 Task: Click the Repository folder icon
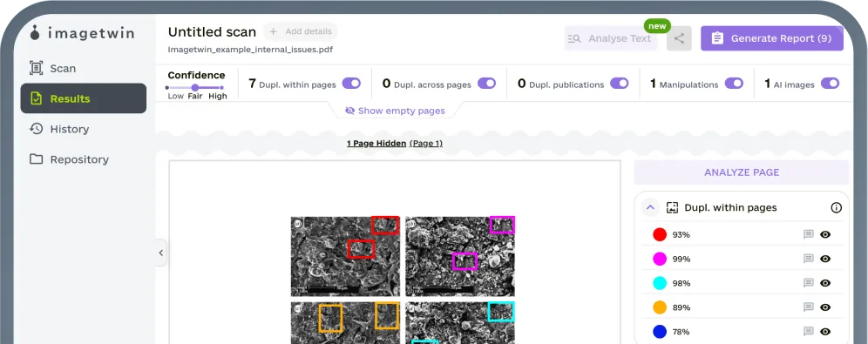point(36,159)
